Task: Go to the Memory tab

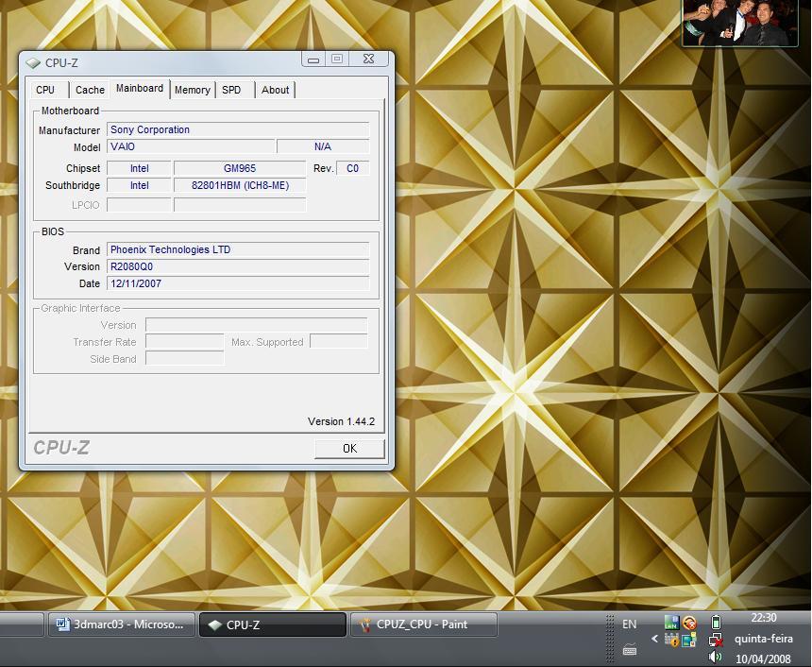Action: tap(192, 90)
